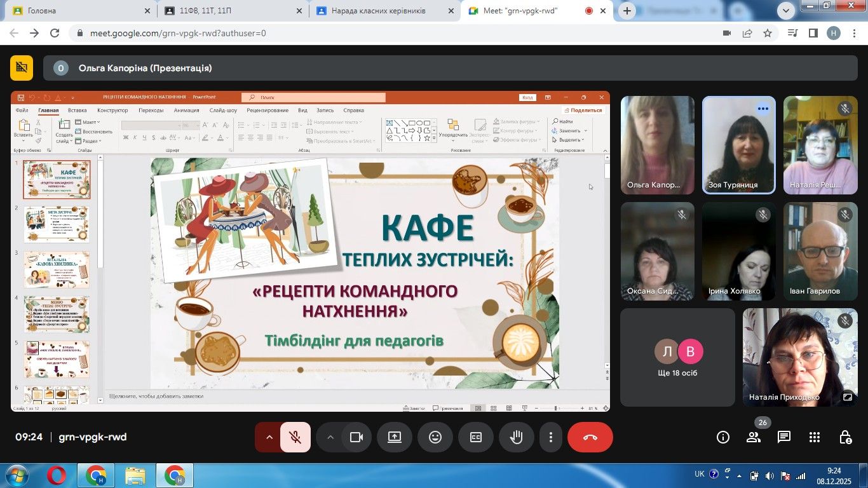Screen dimensions: 868x488
Task: Click the raise hand icon
Action: tap(517, 437)
